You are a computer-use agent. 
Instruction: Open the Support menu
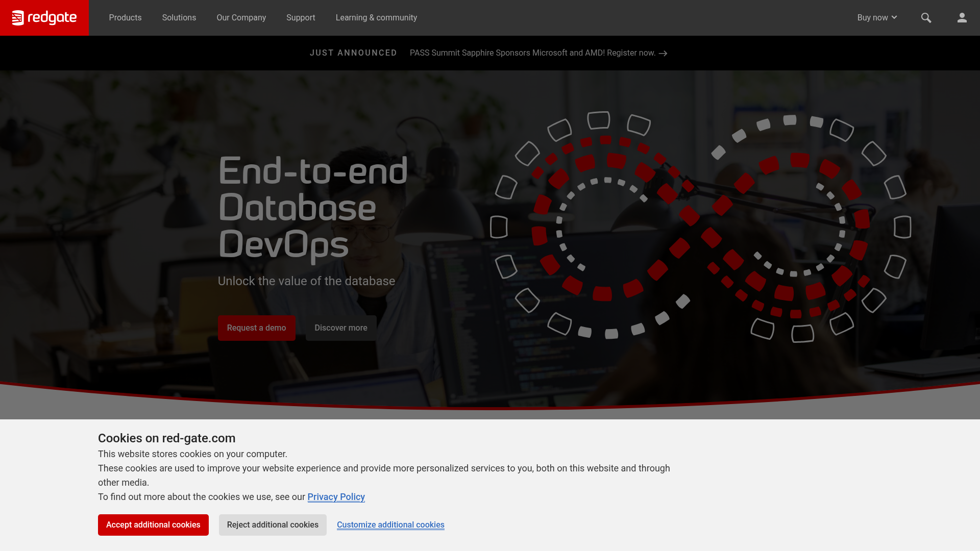tap(301, 17)
